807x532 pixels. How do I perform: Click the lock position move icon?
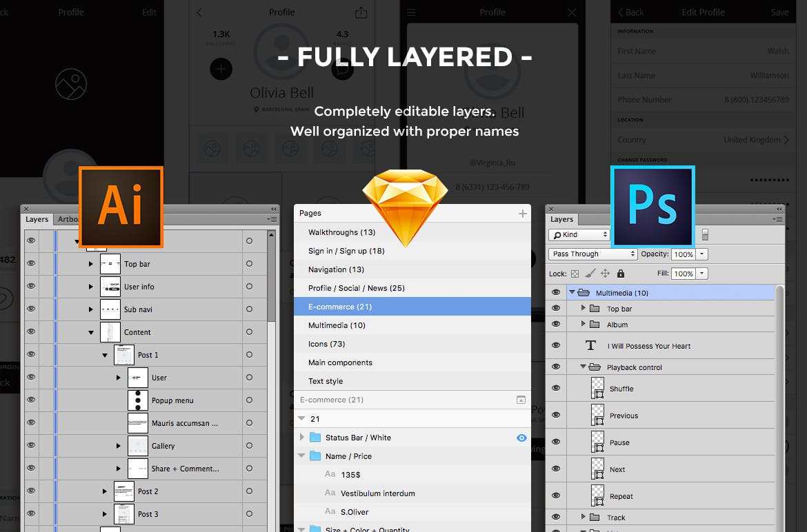click(605, 274)
